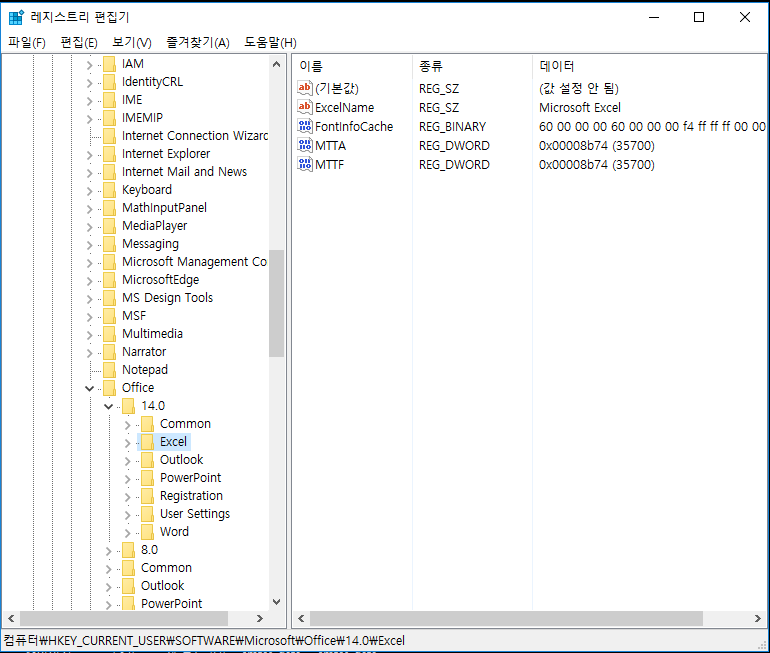Click tree pane vertical scroll down arrow
Screen dimensions: 770x653
point(276,602)
